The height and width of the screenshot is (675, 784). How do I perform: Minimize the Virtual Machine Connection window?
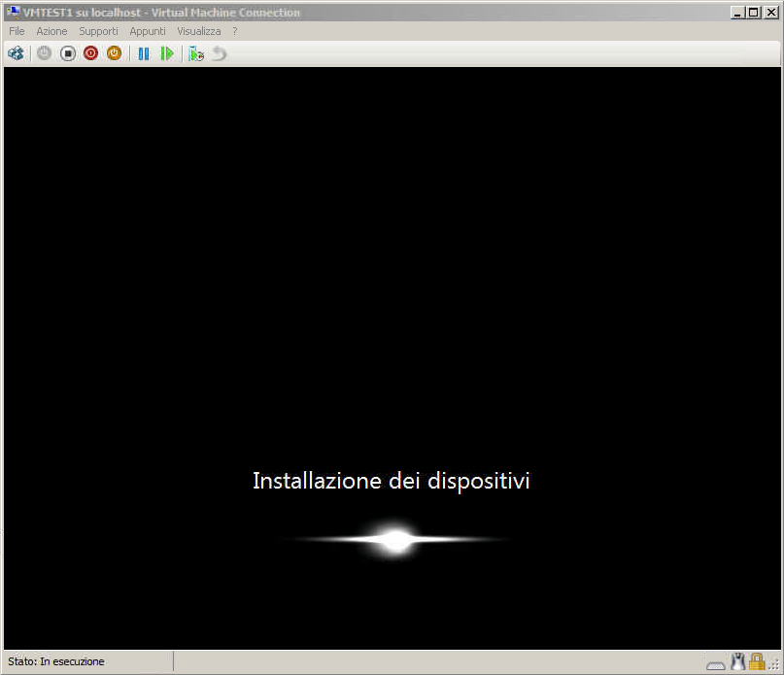tap(737, 13)
